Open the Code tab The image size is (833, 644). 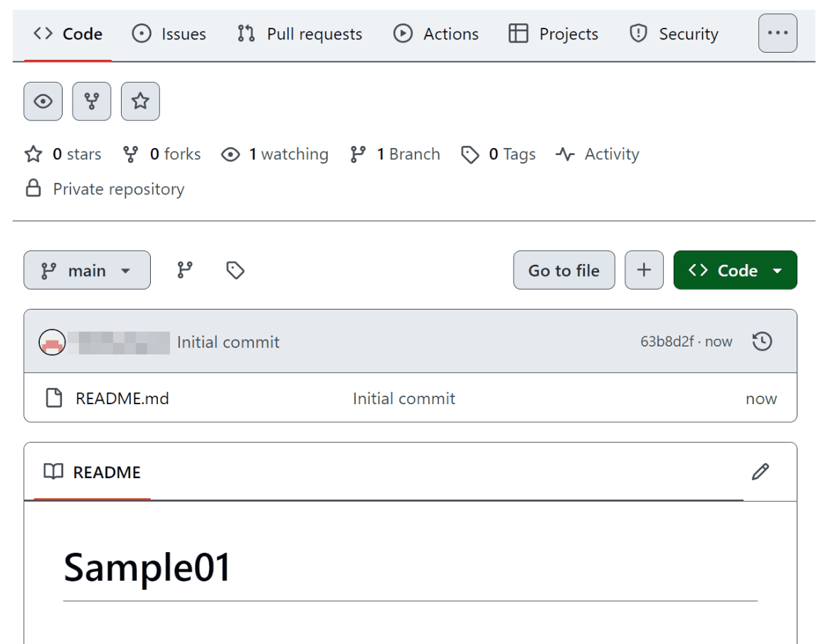68,34
